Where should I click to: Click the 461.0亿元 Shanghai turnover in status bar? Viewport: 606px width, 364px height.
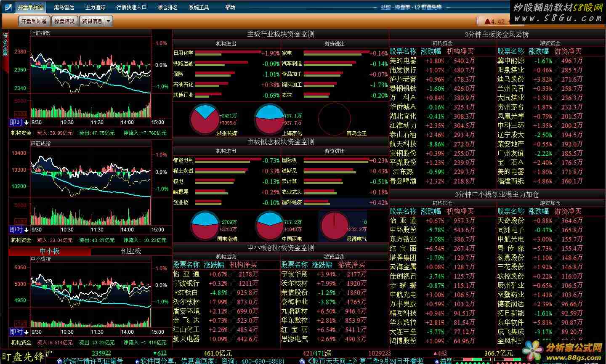coord(218,353)
